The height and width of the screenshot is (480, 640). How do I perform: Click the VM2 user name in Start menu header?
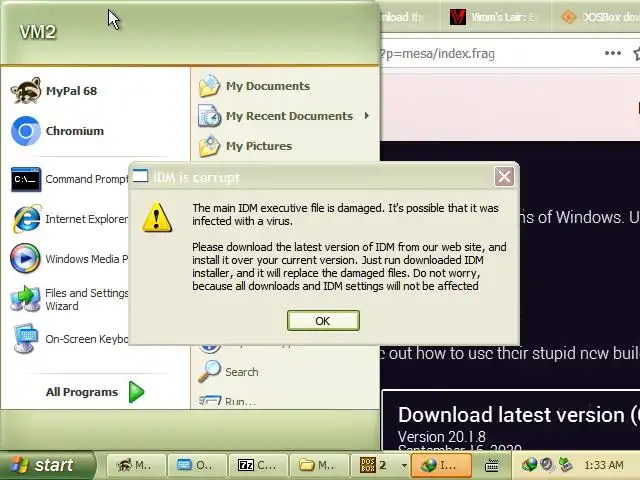(38, 32)
